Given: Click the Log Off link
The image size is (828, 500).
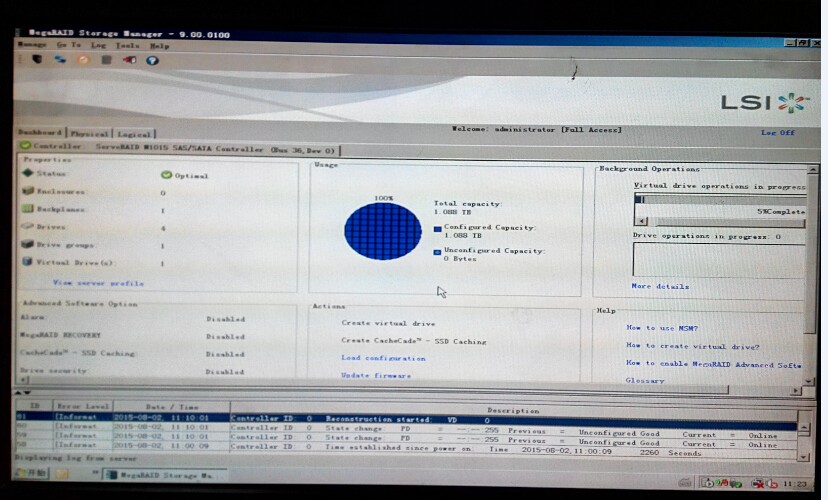Looking at the screenshot, I should [x=778, y=132].
